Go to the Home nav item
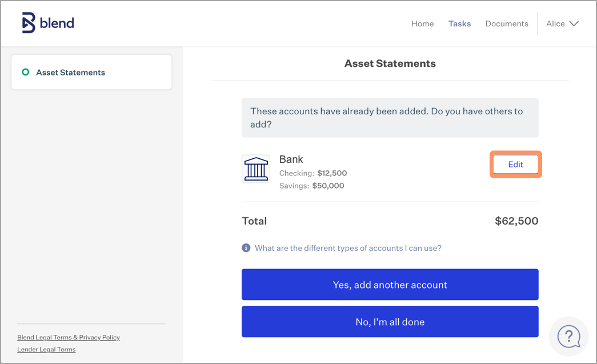This screenshot has height=364, width=597. click(x=422, y=23)
